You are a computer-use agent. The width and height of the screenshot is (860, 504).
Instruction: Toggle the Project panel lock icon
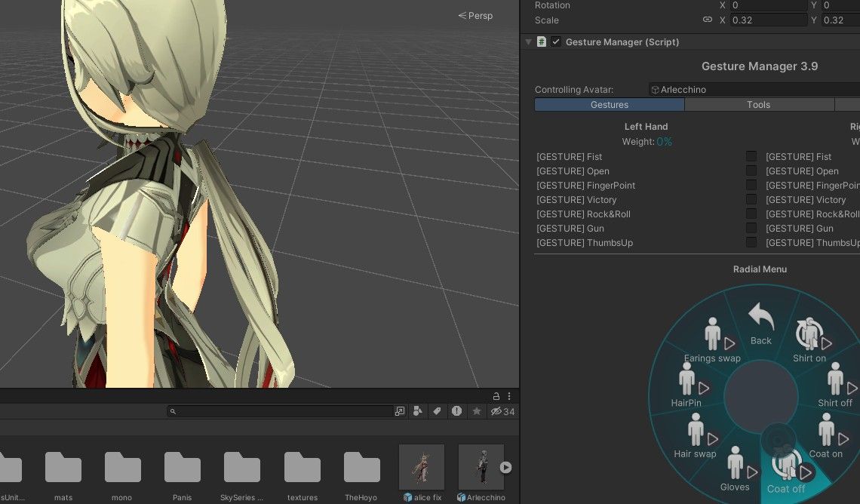point(496,396)
